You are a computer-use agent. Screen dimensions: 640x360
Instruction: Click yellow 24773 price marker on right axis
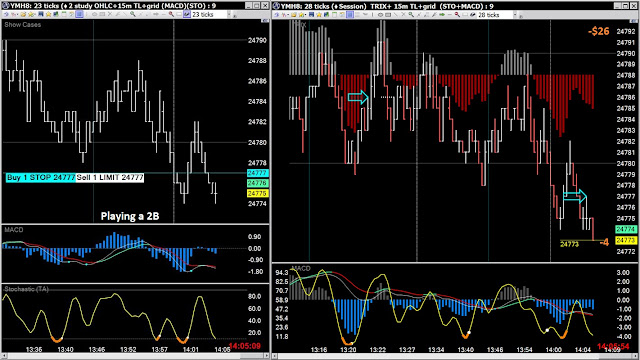pos(626,240)
